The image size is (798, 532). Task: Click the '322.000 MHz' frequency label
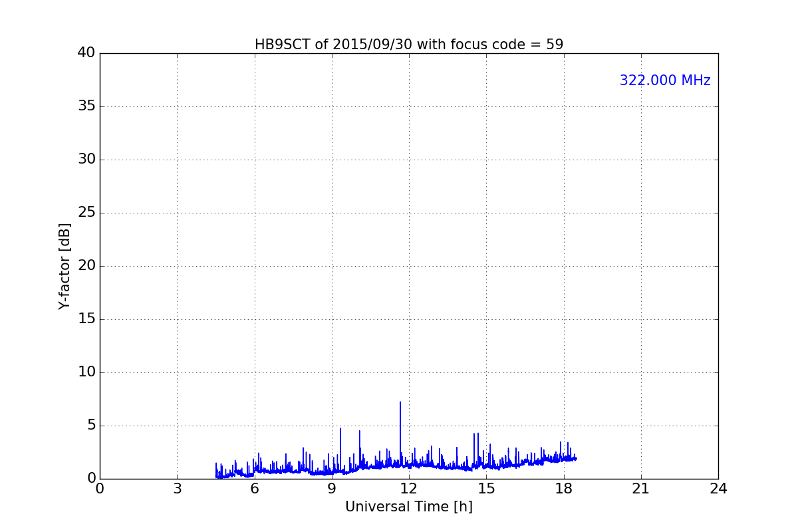pos(665,80)
